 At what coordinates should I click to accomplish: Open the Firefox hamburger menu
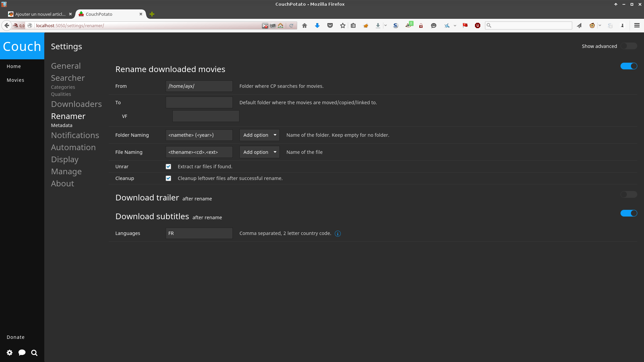(x=637, y=25)
